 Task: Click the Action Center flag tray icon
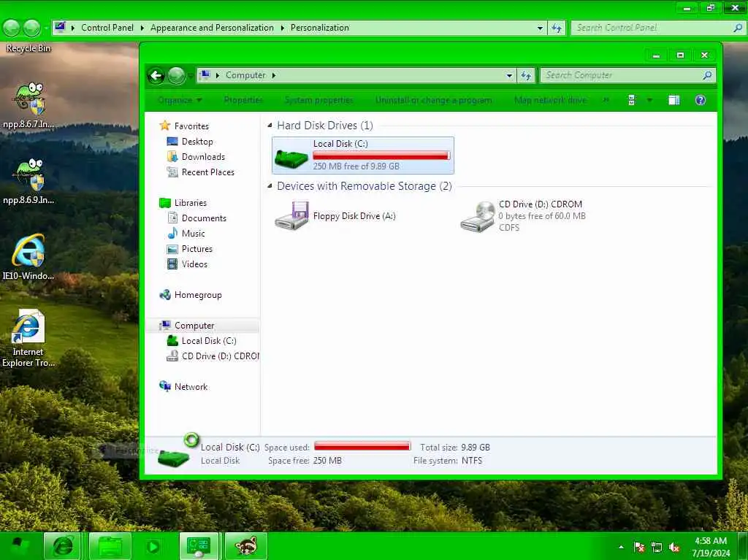tap(639, 547)
